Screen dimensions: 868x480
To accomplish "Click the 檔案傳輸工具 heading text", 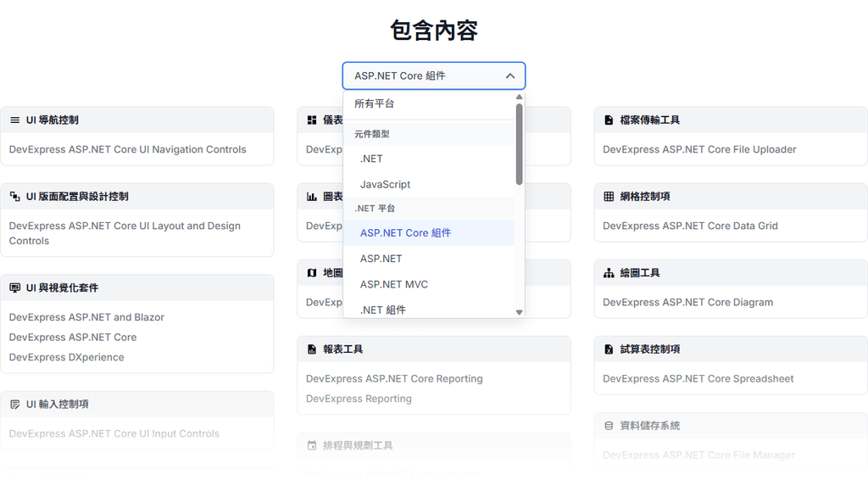I will pyautogui.click(x=649, y=120).
